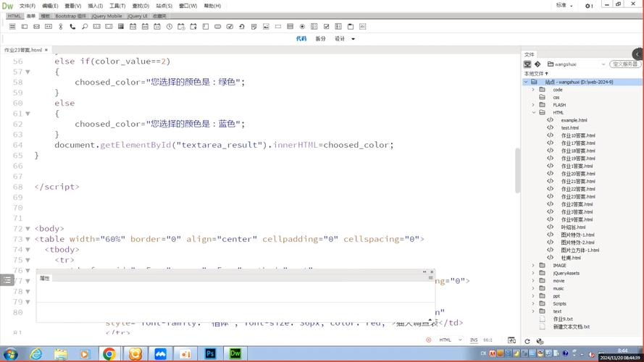Insert a Password field via toolbar icon
The image size is (644, 362).
coord(49,26)
